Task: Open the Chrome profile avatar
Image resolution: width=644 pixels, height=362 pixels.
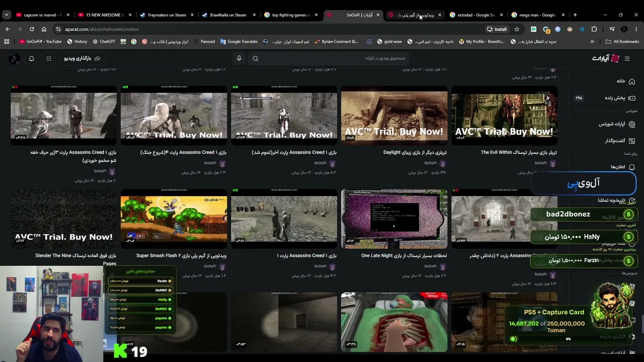Action: click(x=624, y=29)
